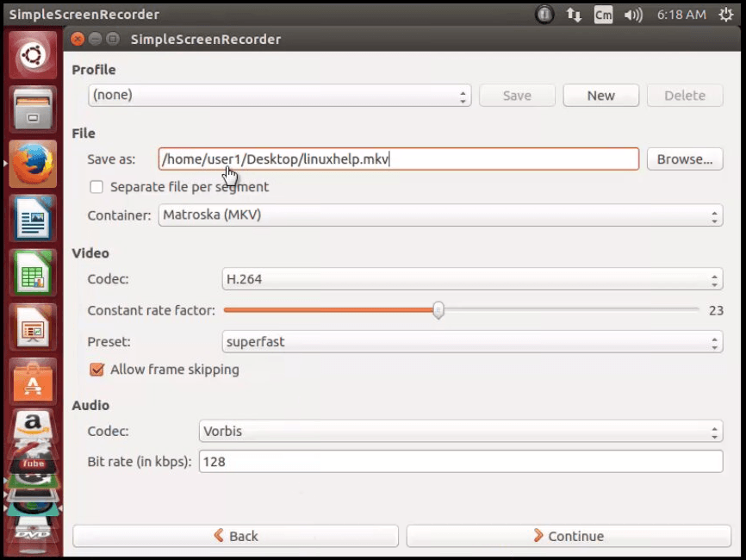Image resolution: width=746 pixels, height=560 pixels.
Task: Open the system power gear menu
Action: (725, 15)
